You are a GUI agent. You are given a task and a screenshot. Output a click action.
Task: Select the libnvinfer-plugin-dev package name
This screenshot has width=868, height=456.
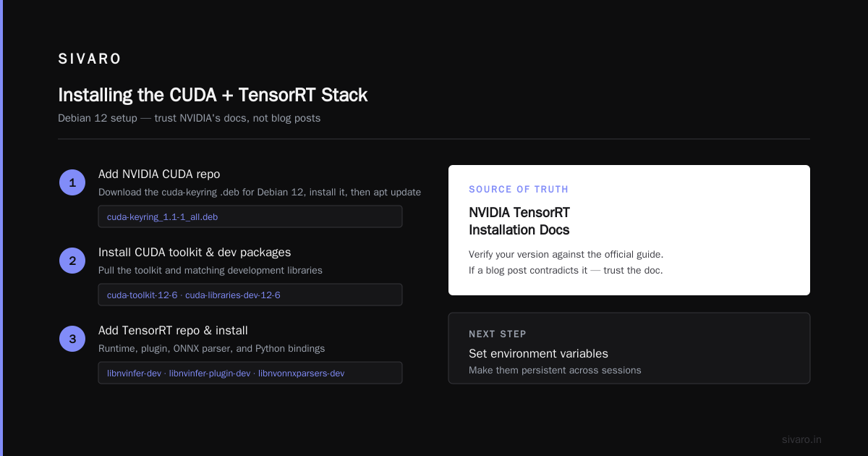[x=210, y=373]
